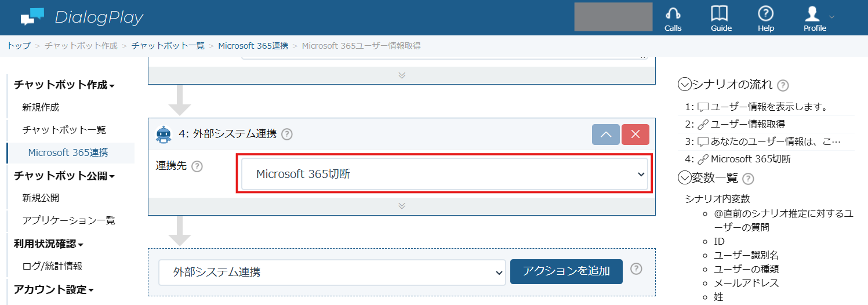Expand details chevron under action 4

click(x=402, y=206)
